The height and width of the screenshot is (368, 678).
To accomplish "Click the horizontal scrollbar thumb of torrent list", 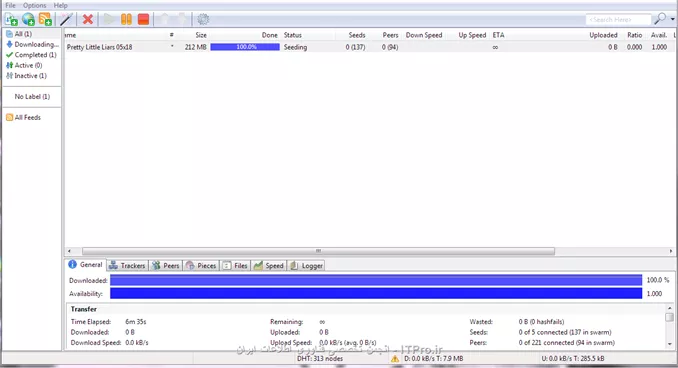I will point(318,251).
